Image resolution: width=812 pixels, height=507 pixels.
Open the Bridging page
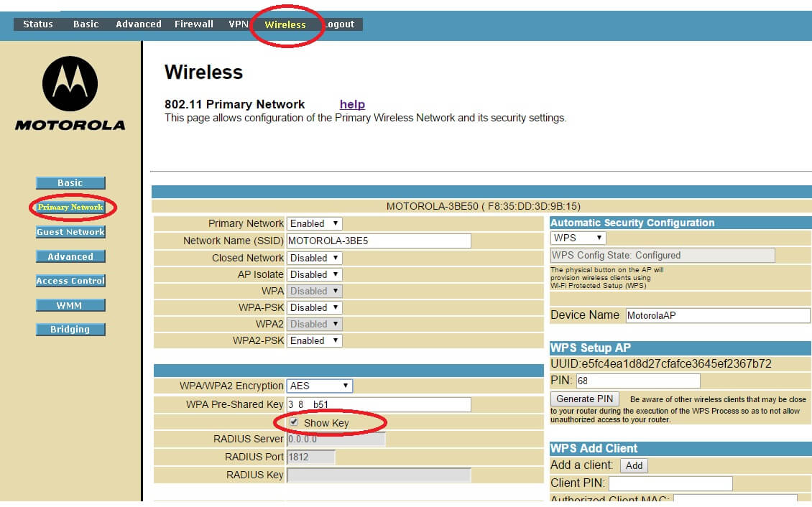tap(70, 329)
